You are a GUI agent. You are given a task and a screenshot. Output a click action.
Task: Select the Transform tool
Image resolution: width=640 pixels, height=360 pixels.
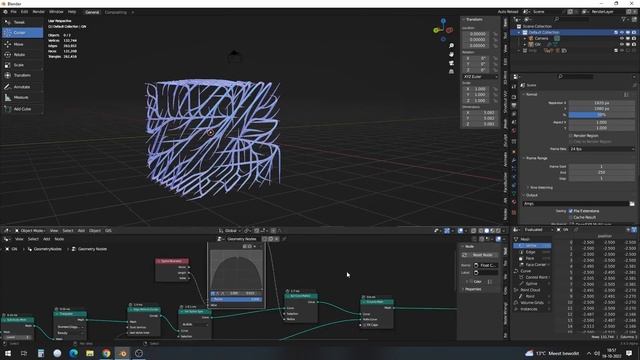(x=22, y=76)
